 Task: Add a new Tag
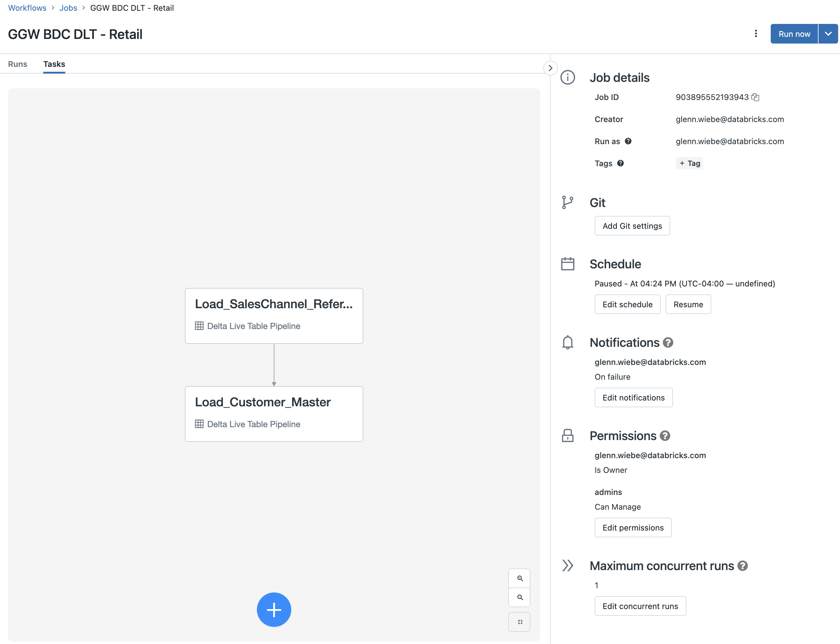[x=689, y=163]
